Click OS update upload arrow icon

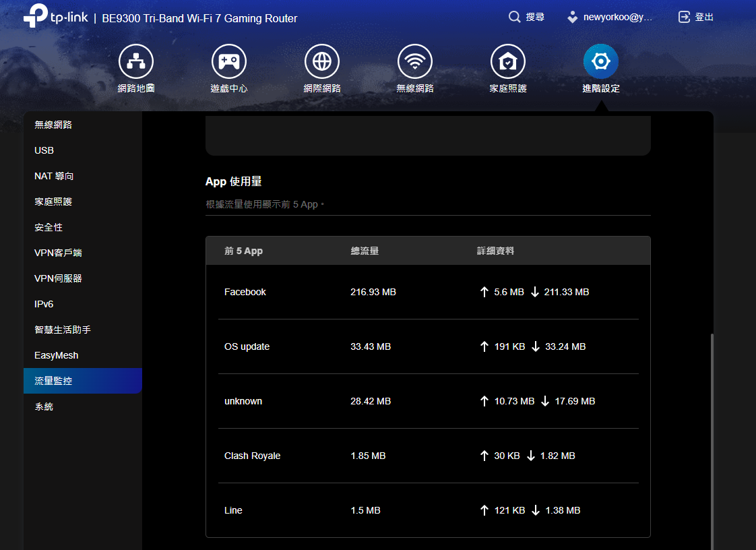484,346
